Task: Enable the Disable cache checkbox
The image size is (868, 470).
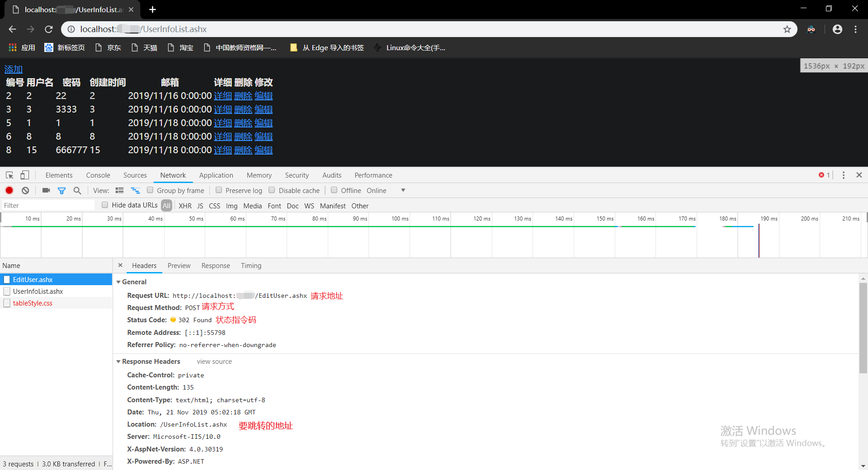Action: click(x=272, y=190)
